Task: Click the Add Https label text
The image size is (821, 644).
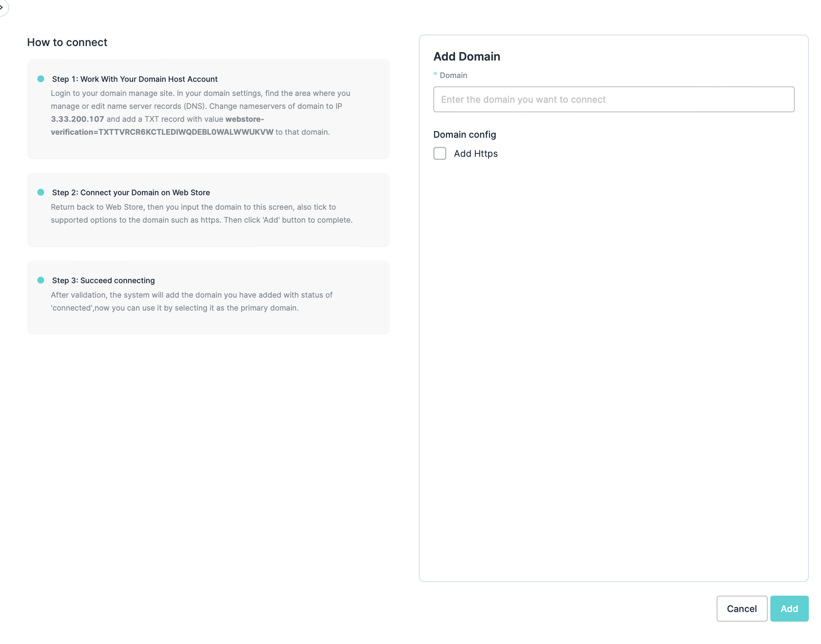Action: pyautogui.click(x=476, y=153)
